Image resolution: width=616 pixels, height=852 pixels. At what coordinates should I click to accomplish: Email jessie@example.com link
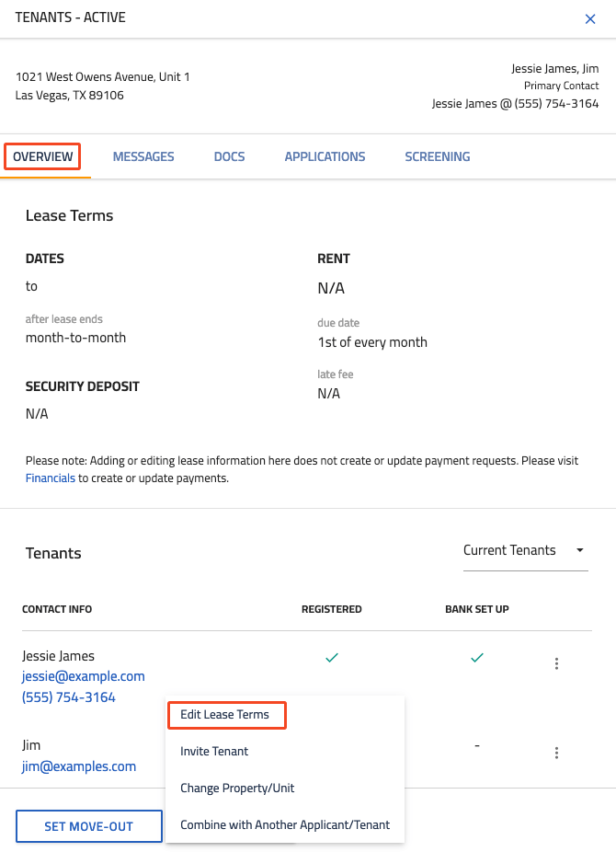84,676
